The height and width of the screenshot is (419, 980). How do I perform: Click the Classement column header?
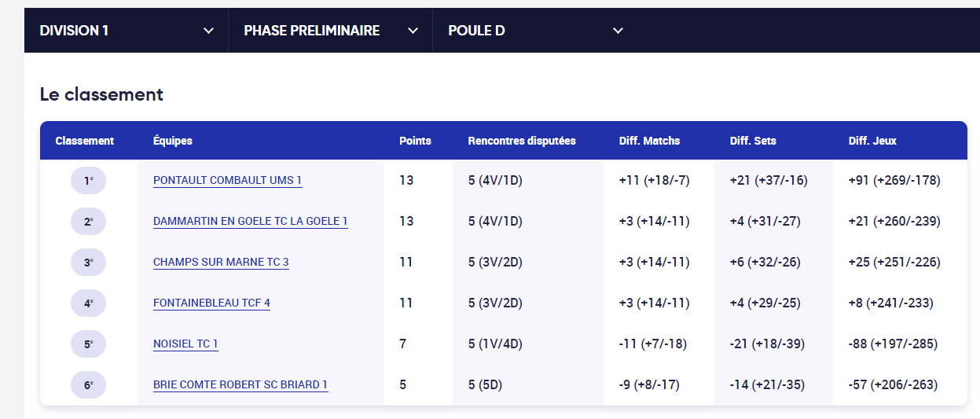coord(85,142)
